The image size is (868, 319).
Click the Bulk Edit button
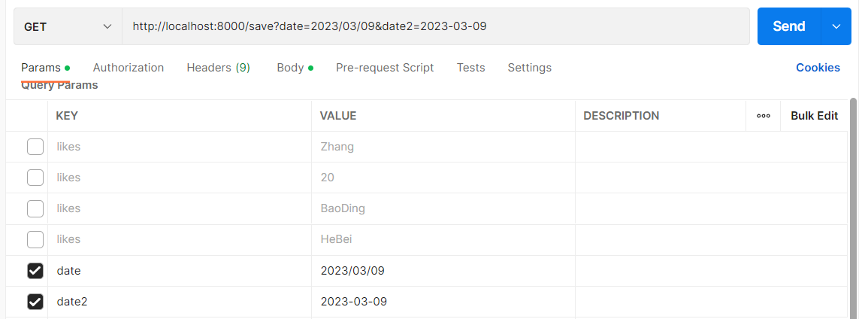point(814,116)
